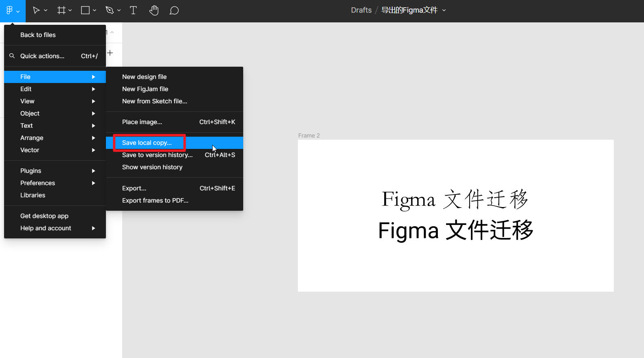Open the Arrange submenu
Viewport: 644px width, 358px height.
55,138
